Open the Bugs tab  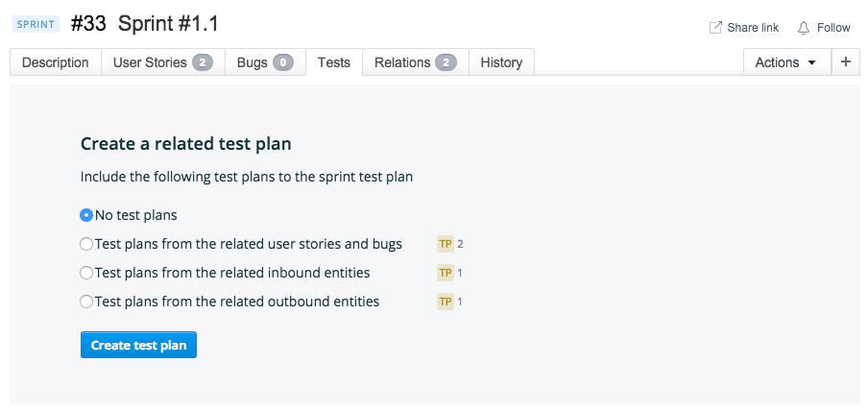(265, 62)
